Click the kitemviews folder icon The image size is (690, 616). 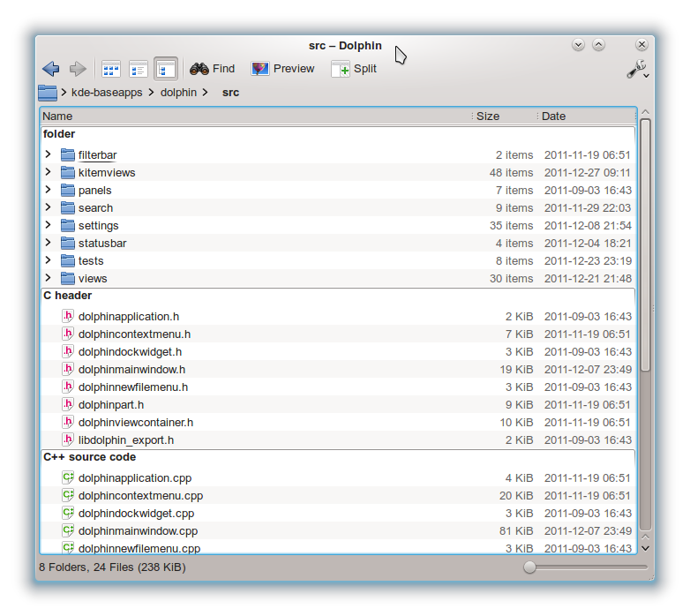(67, 172)
